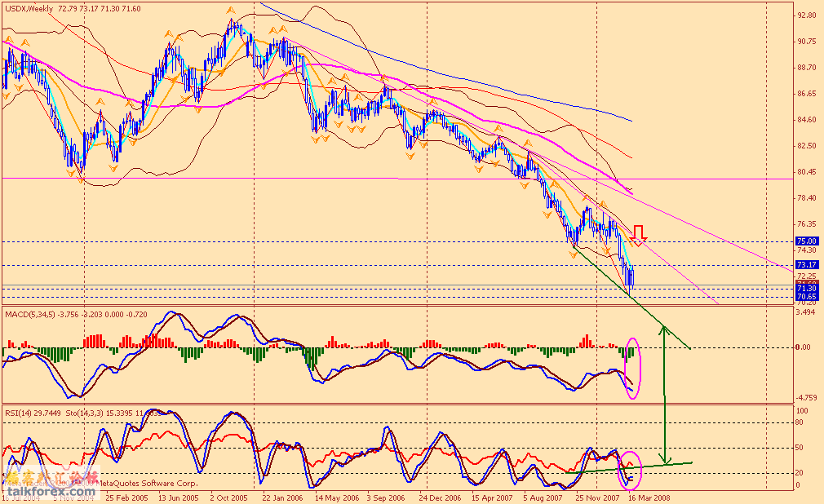Click the 0.00 MACD zero level label
Viewport: 824px width, 504px height.
point(803,347)
